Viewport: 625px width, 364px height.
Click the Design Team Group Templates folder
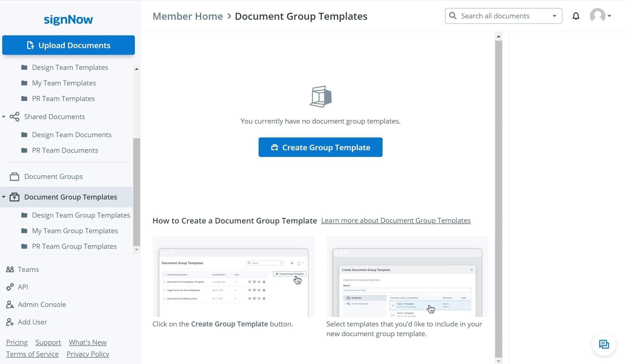(81, 215)
